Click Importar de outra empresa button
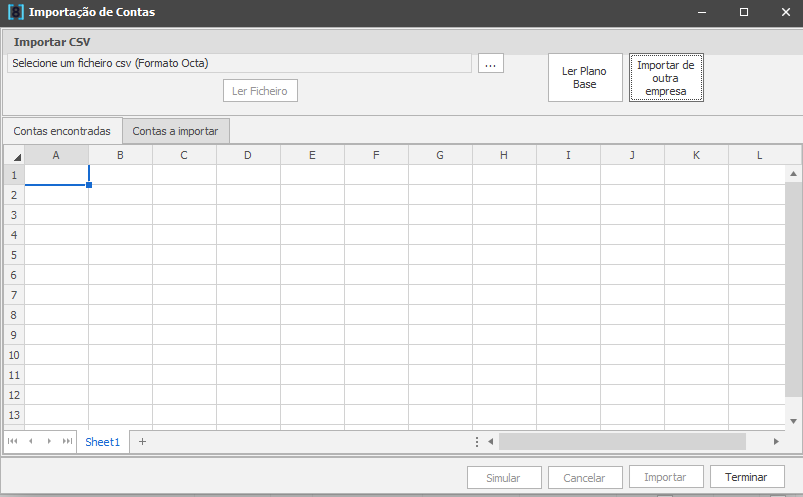The height and width of the screenshot is (497, 803). click(666, 78)
